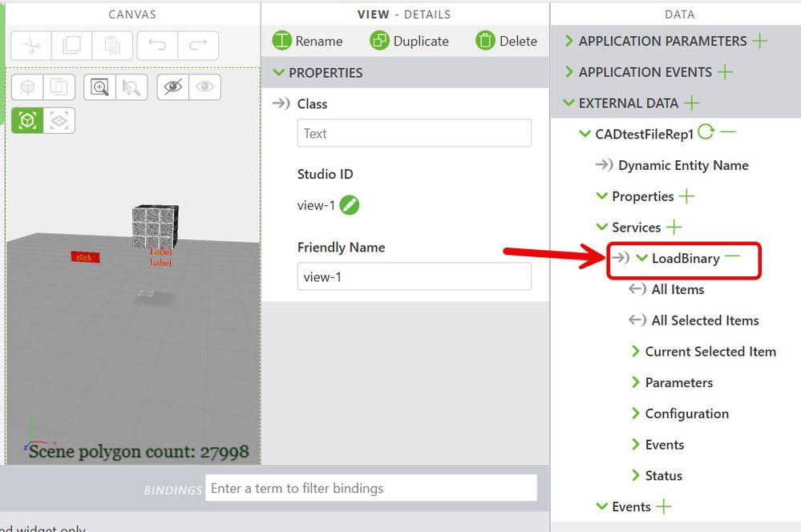Toggle the layered cube mode button
801x532 pixels.
click(x=59, y=120)
